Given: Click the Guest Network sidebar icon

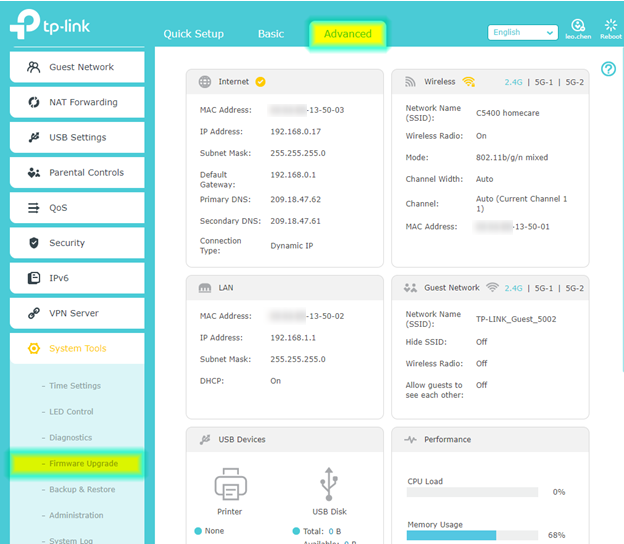Looking at the screenshot, I should pos(33,67).
